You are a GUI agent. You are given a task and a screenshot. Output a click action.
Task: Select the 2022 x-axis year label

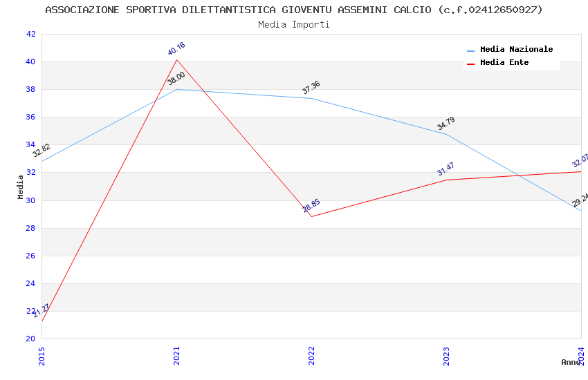(311, 355)
